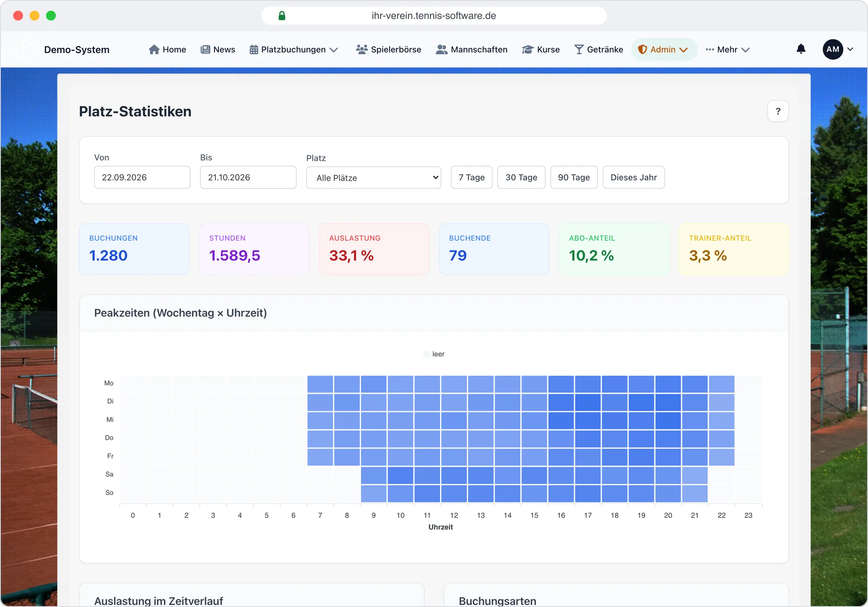Click the Peakzeiten (Wochentag × Uhrzeit) heading
This screenshot has width=868, height=607.
pyautogui.click(x=180, y=313)
